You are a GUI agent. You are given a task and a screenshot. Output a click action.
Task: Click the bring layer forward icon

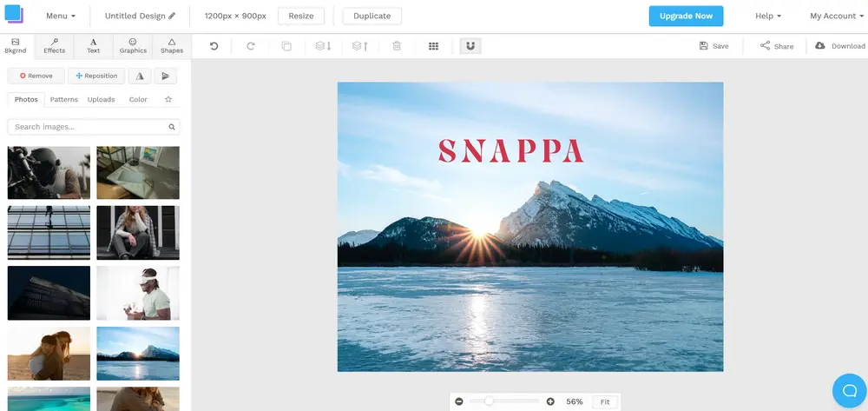(x=360, y=46)
